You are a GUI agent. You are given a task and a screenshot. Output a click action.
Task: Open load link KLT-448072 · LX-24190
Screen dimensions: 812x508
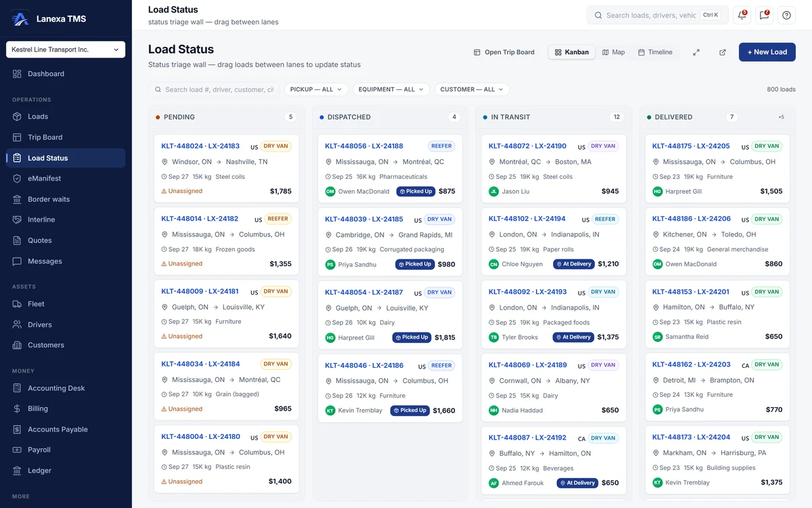click(x=528, y=146)
